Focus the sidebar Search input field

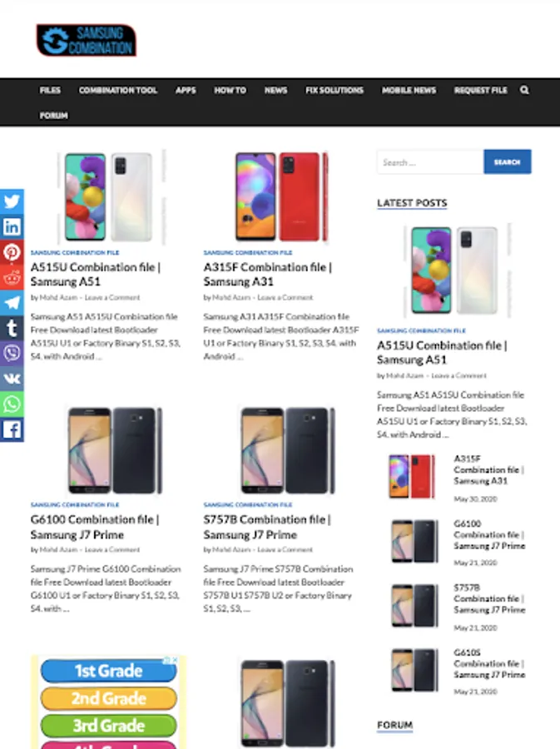(430, 162)
